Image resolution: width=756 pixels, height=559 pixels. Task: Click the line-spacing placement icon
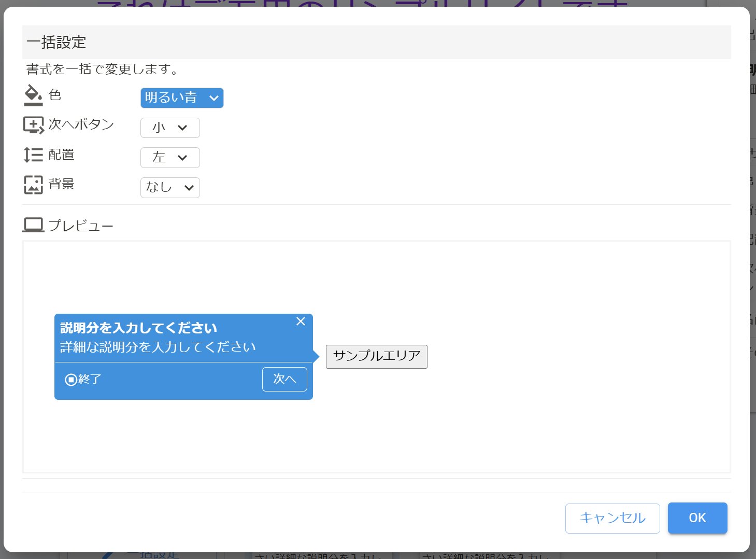[x=33, y=155]
